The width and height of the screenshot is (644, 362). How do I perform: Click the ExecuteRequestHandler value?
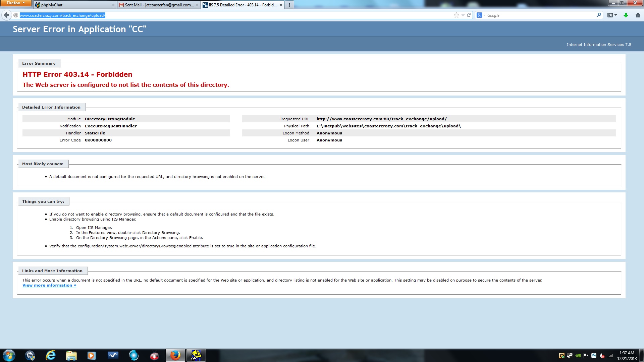click(x=111, y=126)
